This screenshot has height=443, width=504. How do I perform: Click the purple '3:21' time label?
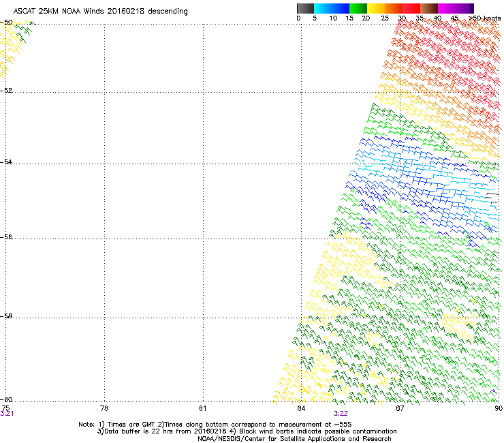point(7,414)
